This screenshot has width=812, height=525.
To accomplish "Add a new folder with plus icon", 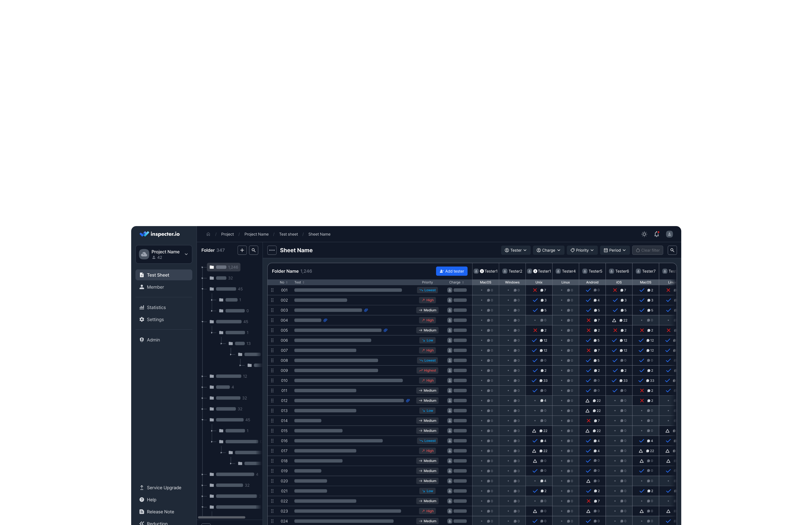I will coord(242,250).
